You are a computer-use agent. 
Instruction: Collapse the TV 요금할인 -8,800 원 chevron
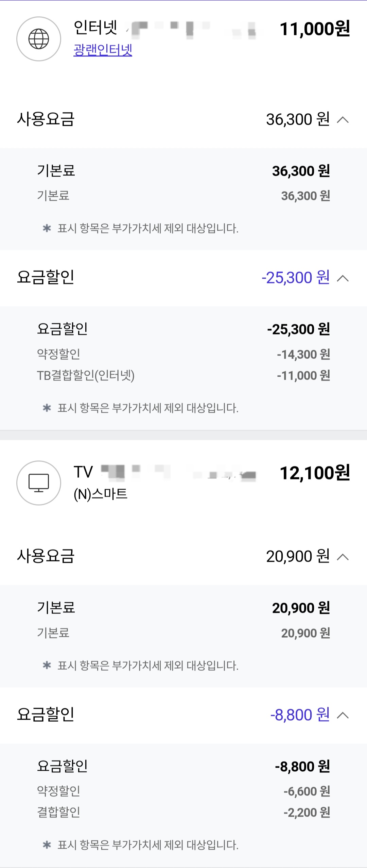coord(343,715)
